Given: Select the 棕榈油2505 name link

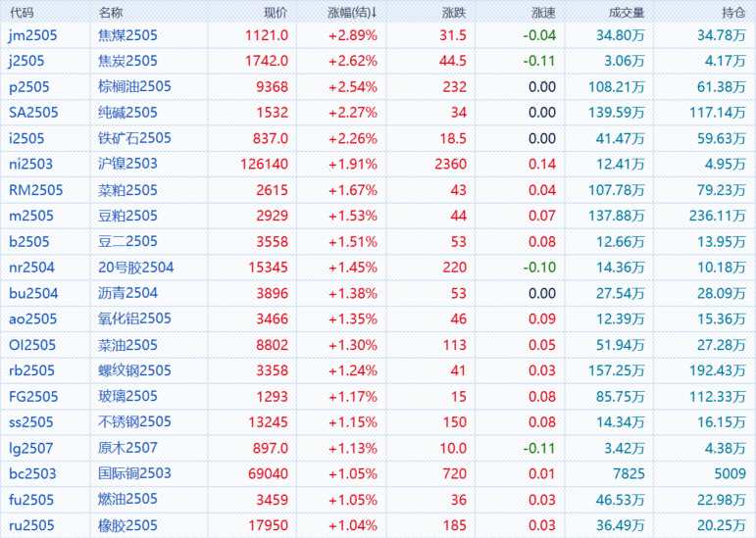Looking at the screenshot, I should 135,86.
